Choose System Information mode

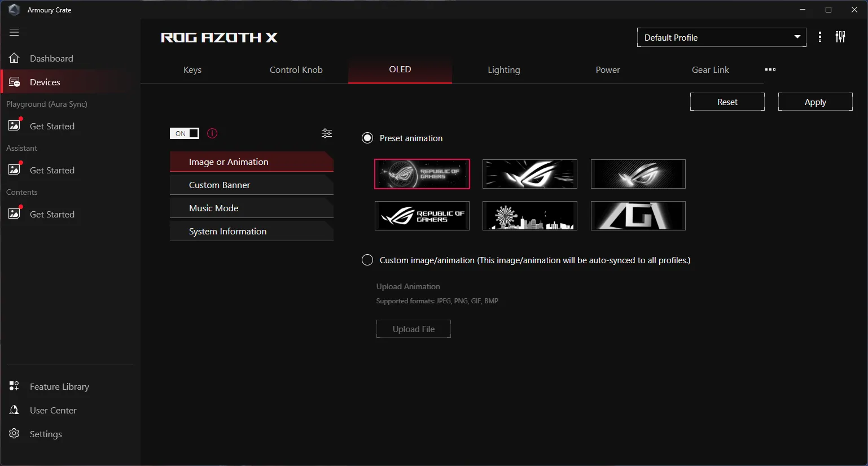click(x=252, y=231)
